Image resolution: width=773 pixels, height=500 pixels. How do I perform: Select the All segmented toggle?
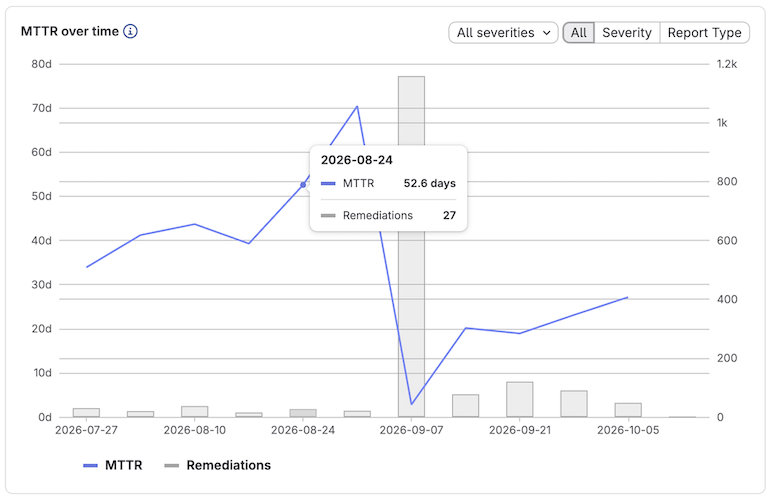coord(579,33)
